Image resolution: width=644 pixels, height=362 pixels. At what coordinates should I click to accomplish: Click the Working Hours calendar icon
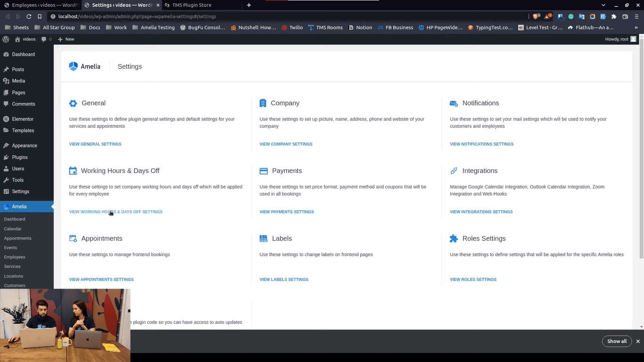click(x=73, y=171)
